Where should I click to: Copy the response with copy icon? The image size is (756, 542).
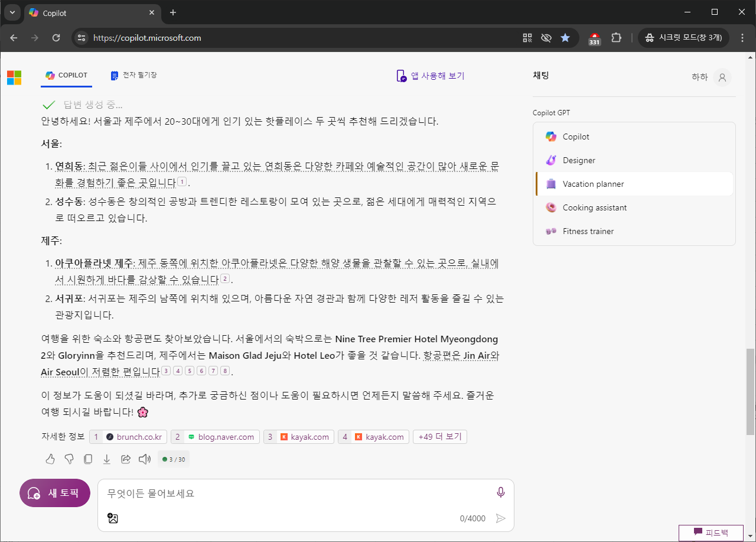click(x=88, y=459)
